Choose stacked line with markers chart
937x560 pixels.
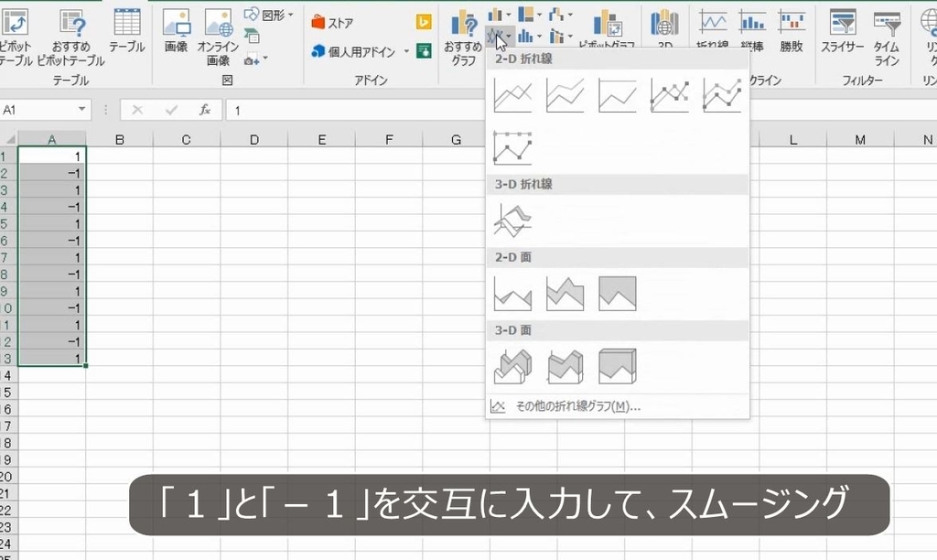pos(722,96)
